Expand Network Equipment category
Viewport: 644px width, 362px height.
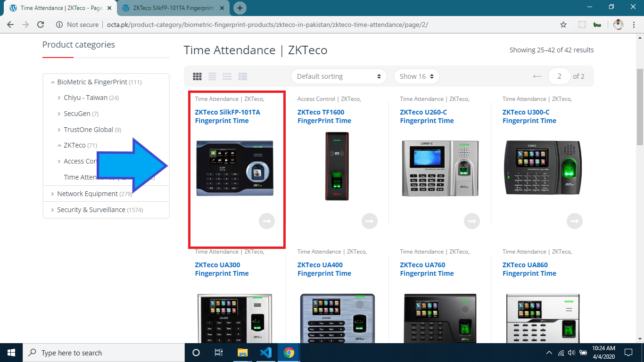click(x=52, y=194)
